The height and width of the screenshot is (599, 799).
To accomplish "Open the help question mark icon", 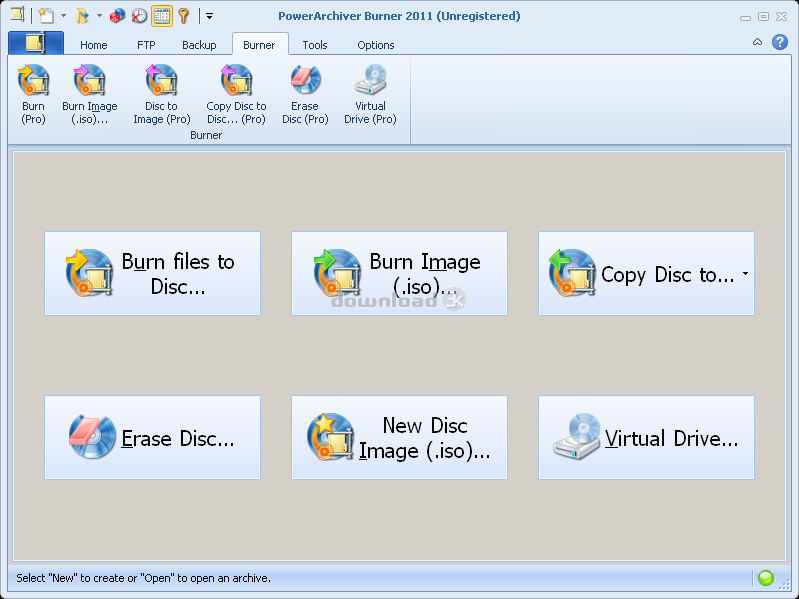I will pos(780,42).
